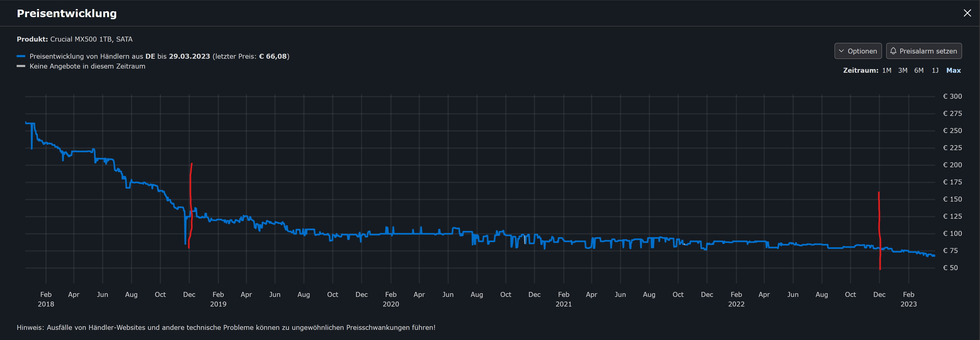
Task: Click the Crucial MX500 1TB product name
Action: coord(91,39)
